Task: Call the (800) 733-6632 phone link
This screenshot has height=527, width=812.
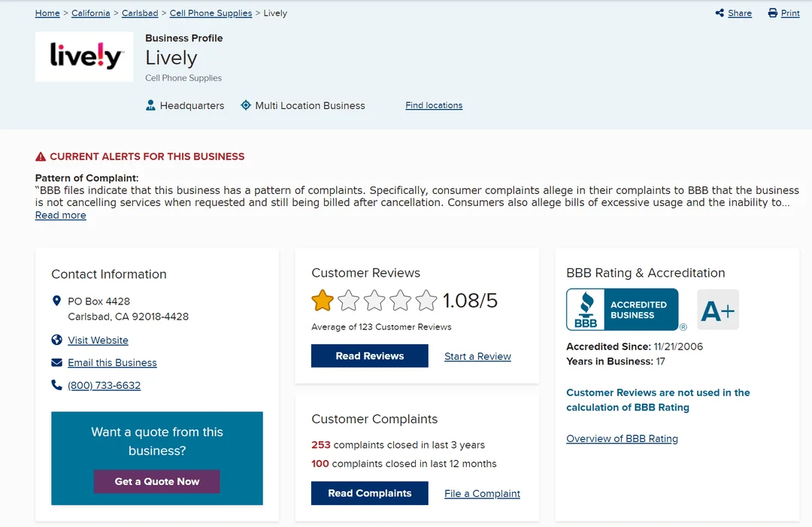Action: (104, 385)
